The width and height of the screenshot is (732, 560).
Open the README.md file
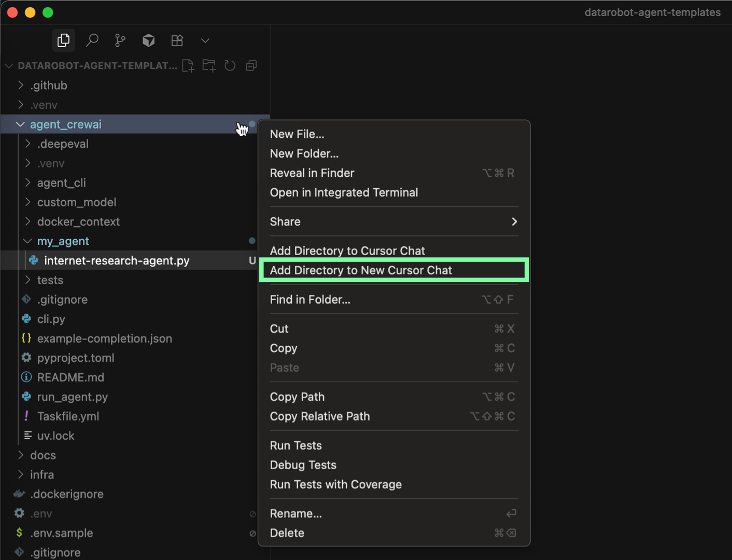pos(71,377)
